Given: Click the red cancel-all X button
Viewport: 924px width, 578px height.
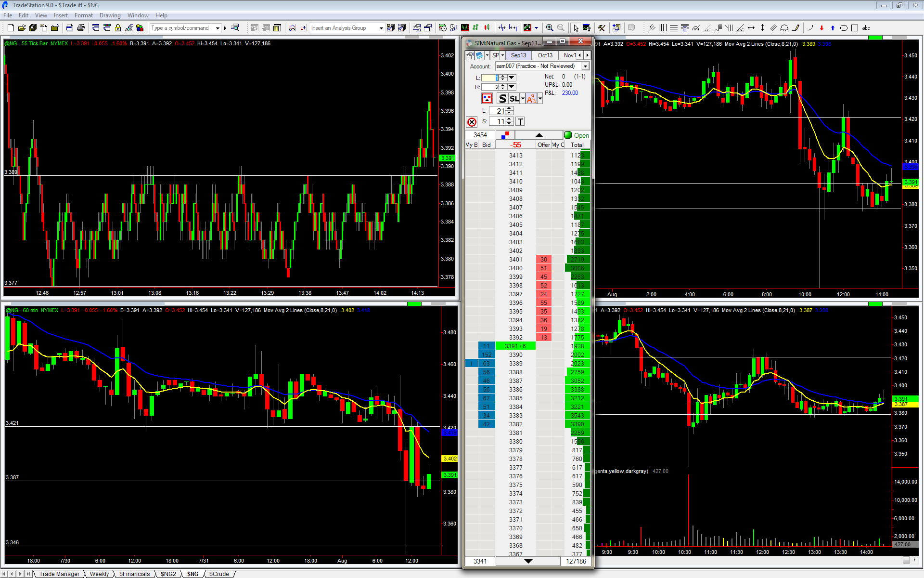Looking at the screenshot, I should [472, 122].
